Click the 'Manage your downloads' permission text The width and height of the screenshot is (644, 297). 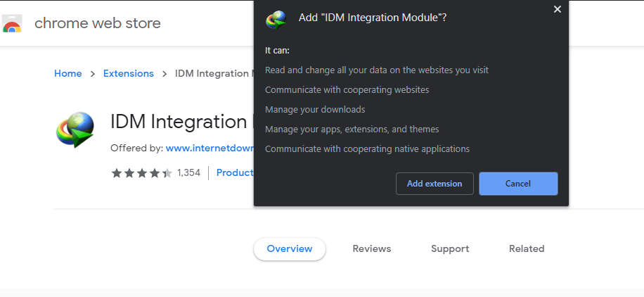pos(315,110)
